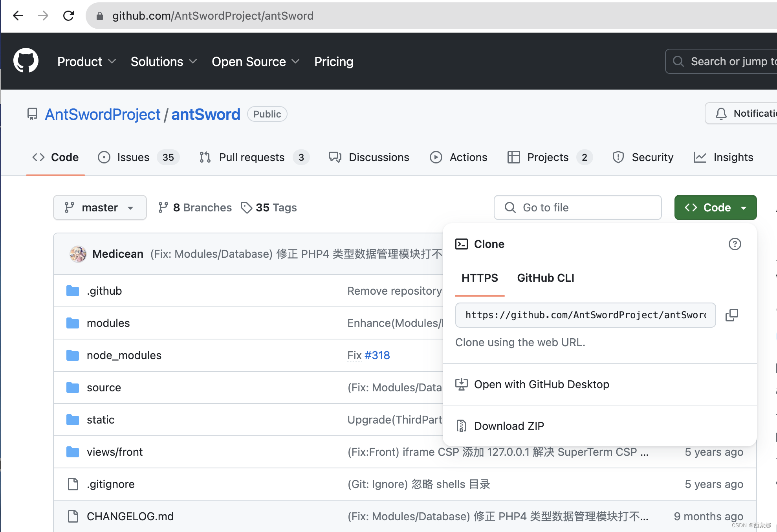Screen dimensions: 777x532
Task: Click the browser forward arrow
Action: click(43, 16)
